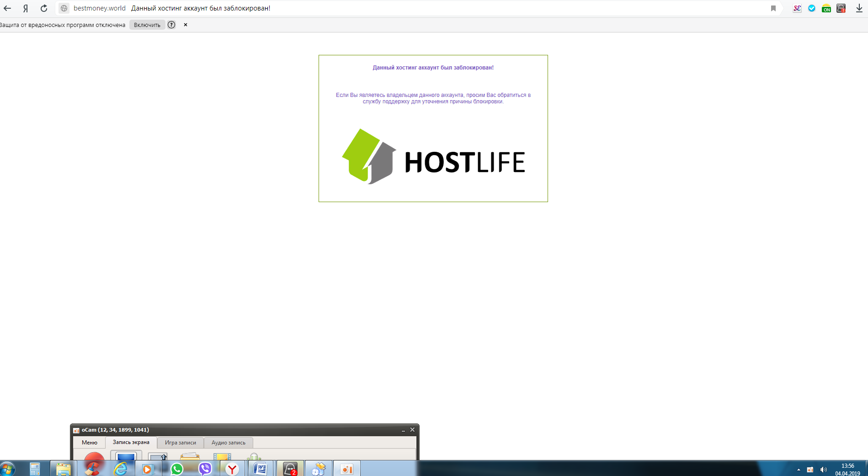
Task: Go back to the previous page
Action: click(7, 8)
